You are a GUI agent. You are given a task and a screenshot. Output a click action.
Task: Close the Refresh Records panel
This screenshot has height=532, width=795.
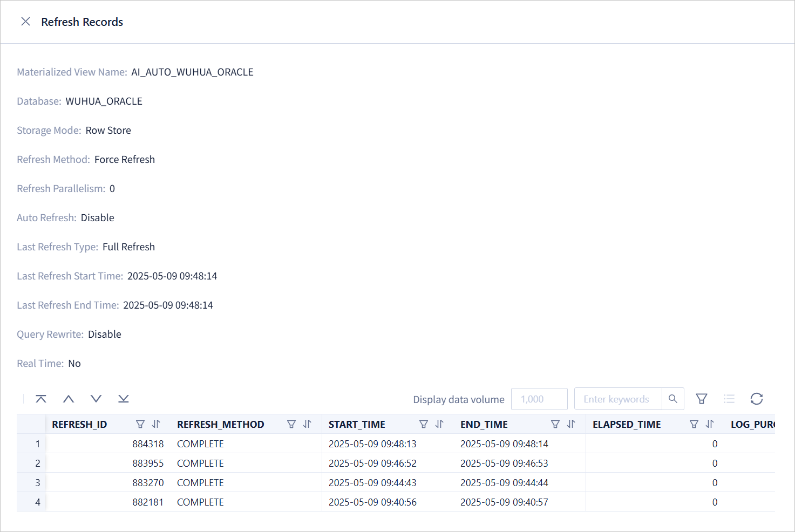tap(25, 22)
